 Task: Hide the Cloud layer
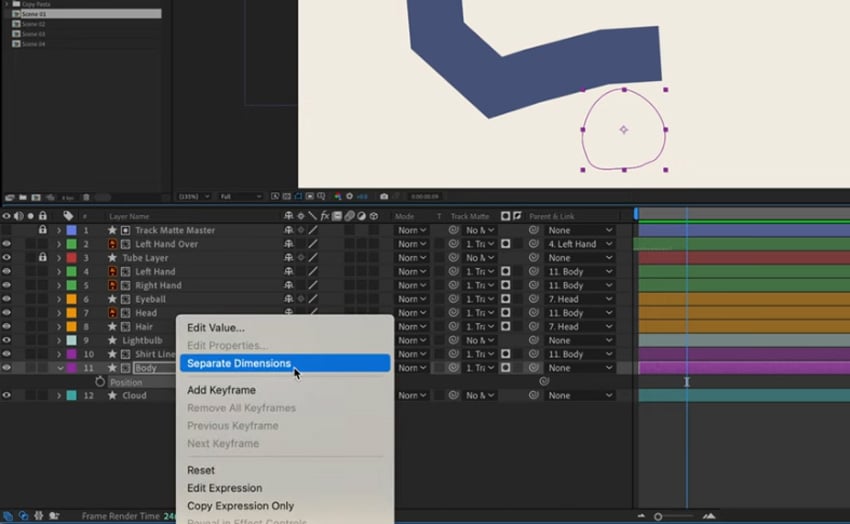click(7, 395)
